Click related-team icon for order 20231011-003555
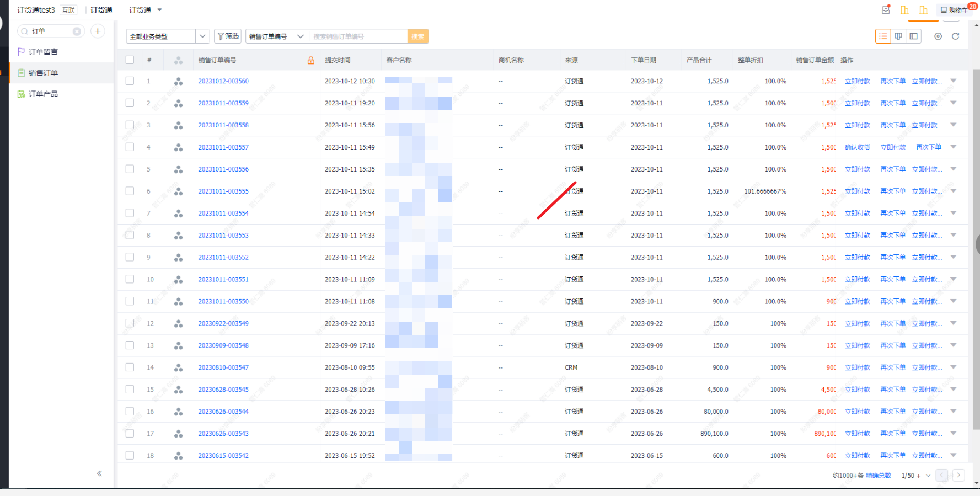This screenshot has height=496, width=980. tap(178, 191)
